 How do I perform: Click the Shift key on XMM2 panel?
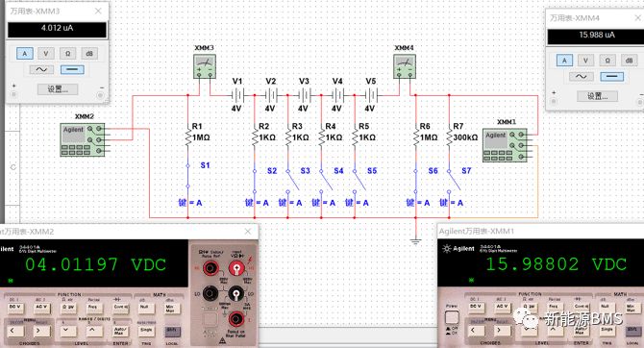pyautogui.click(x=172, y=331)
